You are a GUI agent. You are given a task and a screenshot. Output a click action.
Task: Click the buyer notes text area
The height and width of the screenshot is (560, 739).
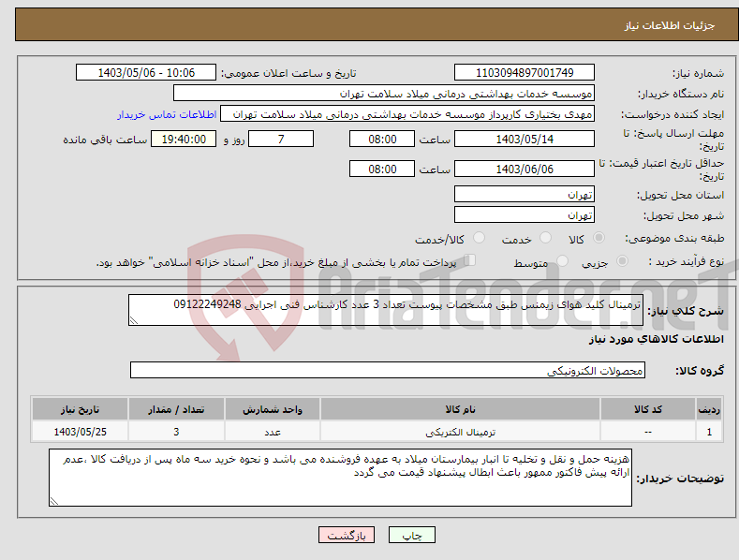pyautogui.click(x=340, y=478)
